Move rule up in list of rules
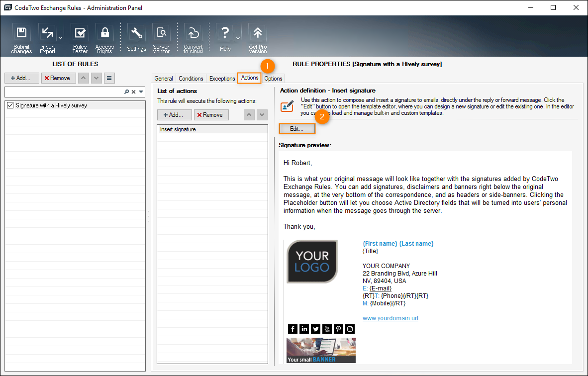This screenshot has height=376, width=588. (x=83, y=78)
